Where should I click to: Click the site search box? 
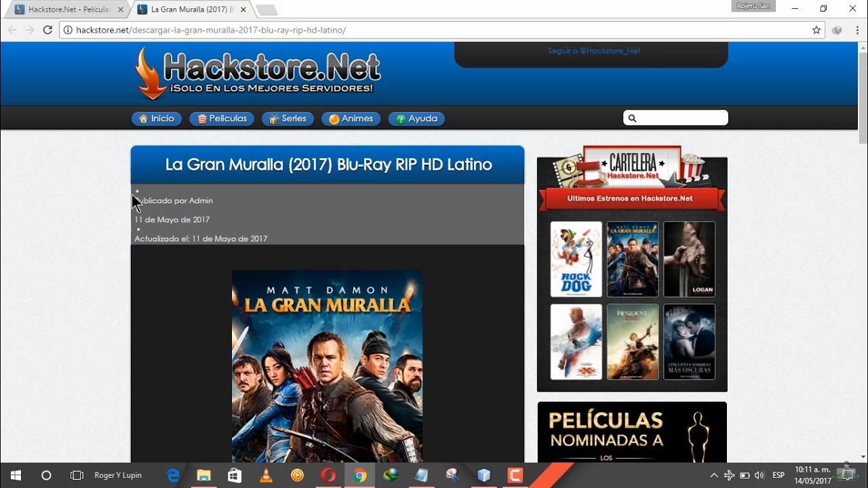675,118
